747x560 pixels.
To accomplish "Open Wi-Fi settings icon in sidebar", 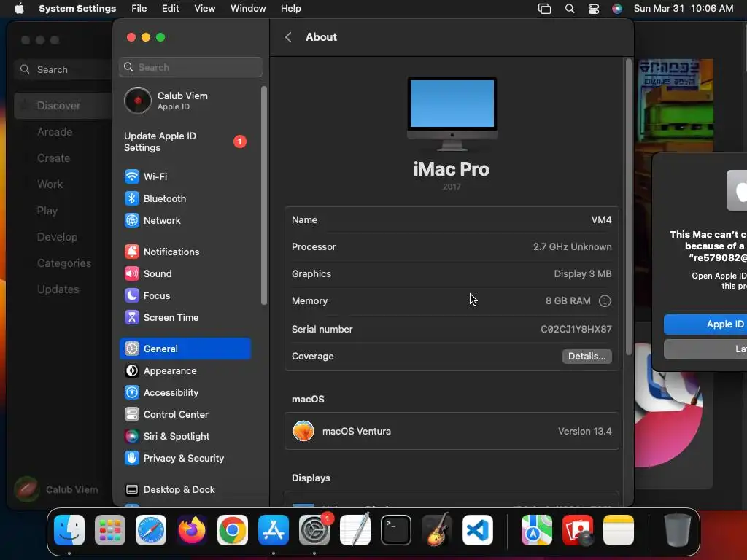I will (132, 176).
